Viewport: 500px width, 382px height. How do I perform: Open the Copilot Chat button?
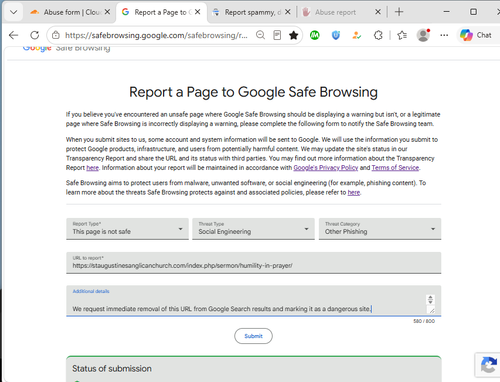[475, 35]
